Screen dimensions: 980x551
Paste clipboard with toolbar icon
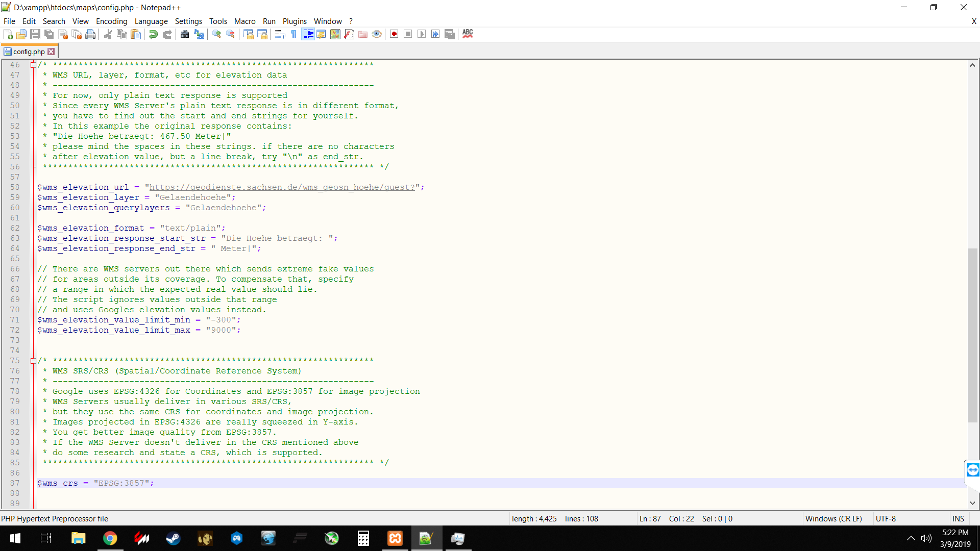tap(136, 34)
